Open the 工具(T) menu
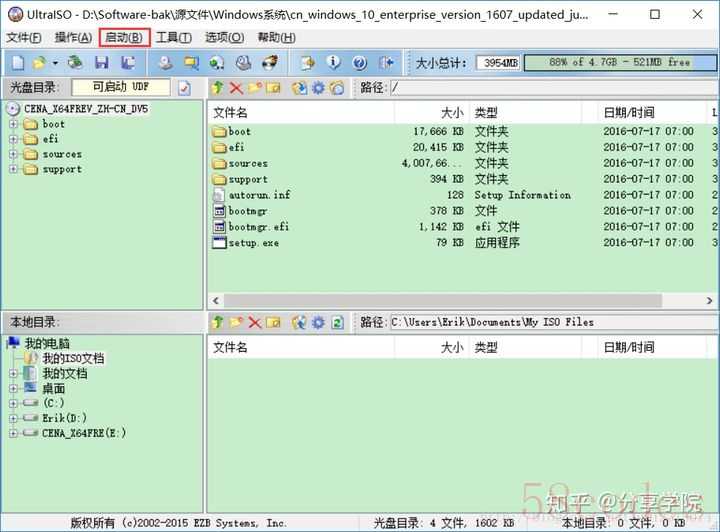Image resolution: width=720 pixels, height=532 pixels. tap(174, 38)
